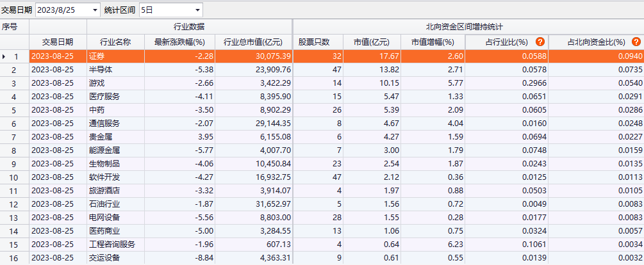Select the 行业数据 group header
This screenshot has height=265, width=644.
(189, 27)
